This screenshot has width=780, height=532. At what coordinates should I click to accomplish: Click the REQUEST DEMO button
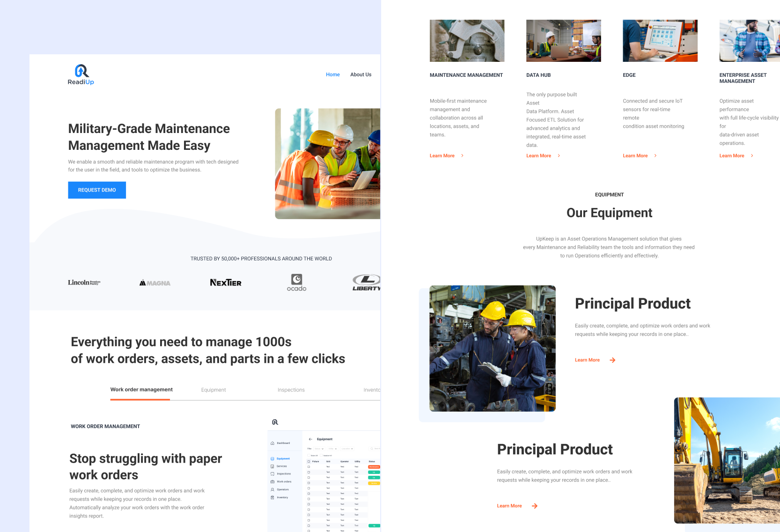tap(97, 190)
